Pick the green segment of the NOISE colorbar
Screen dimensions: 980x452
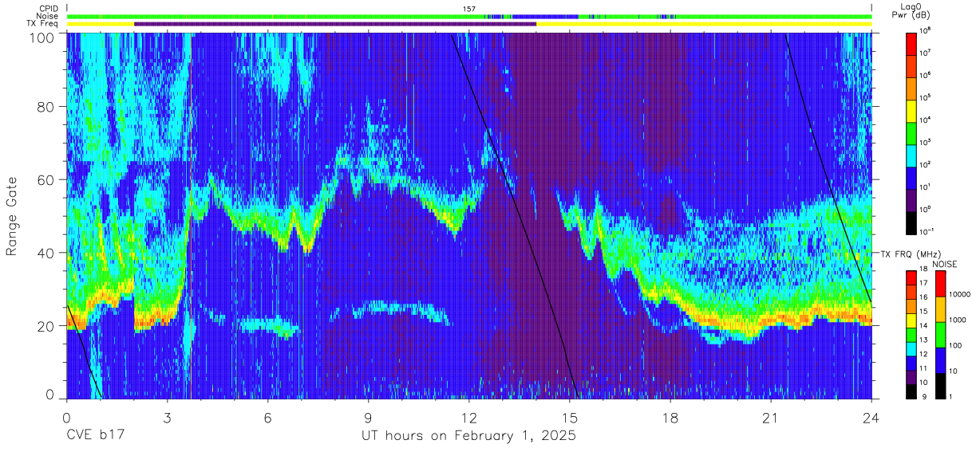(940, 334)
